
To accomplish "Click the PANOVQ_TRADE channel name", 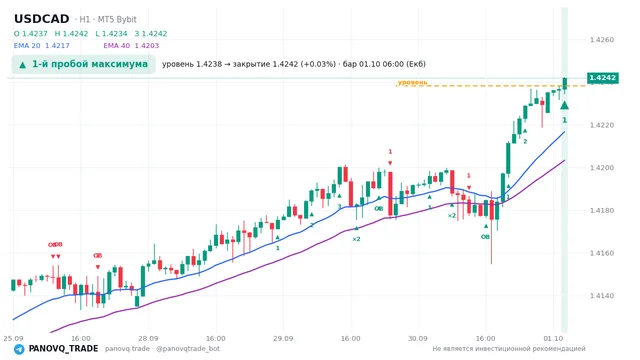I will pyautogui.click(x=63, y=349).
